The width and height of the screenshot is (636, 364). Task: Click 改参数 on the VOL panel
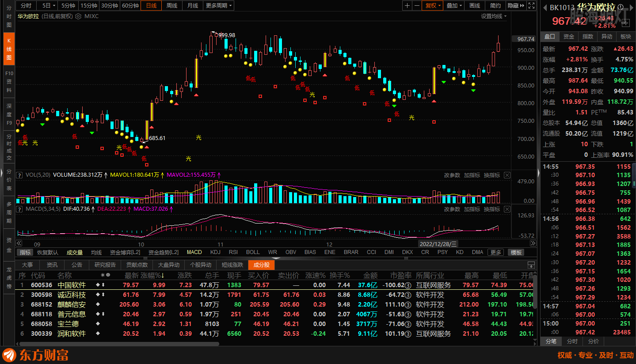click(x=452, y=175)
